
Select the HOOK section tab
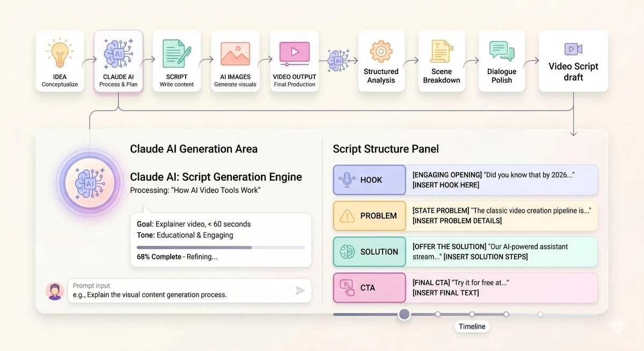point(369,180)
